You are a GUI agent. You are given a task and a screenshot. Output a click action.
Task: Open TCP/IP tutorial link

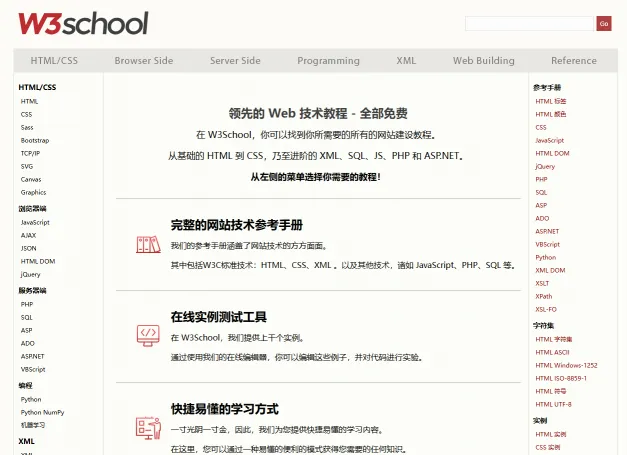click(x=30, y=153)
